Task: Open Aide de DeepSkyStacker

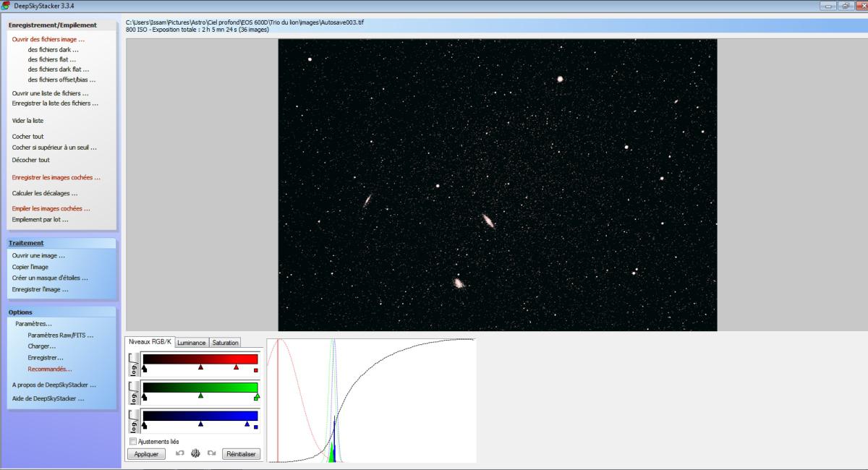Action: [48, 398]
